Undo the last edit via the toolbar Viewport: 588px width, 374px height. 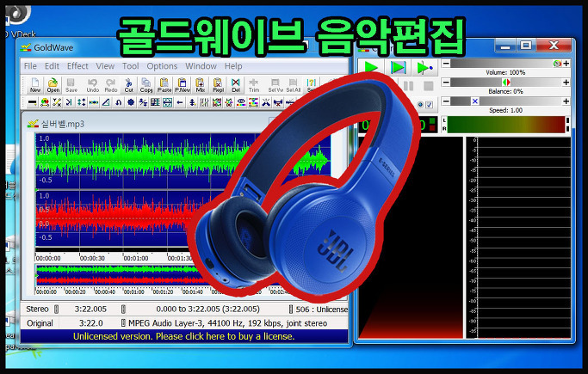click(x=92, y=85)
